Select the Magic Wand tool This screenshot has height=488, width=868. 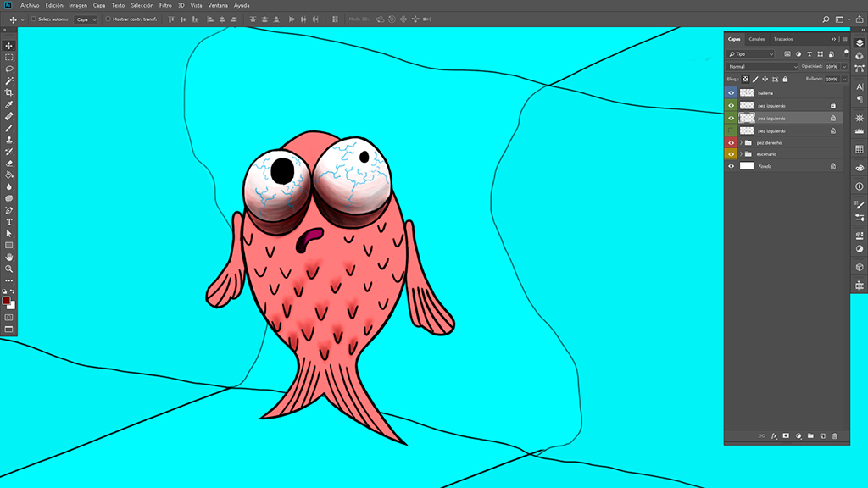click(x=9, y=80)
